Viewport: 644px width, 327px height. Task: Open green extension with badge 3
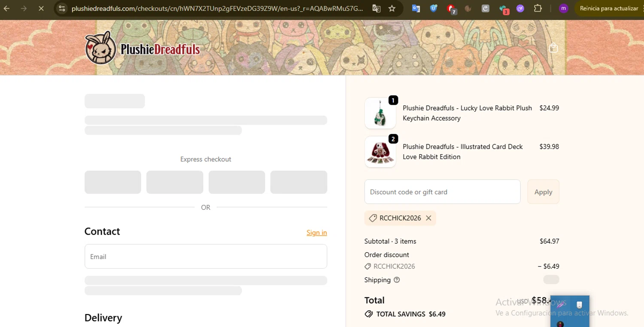504,9
